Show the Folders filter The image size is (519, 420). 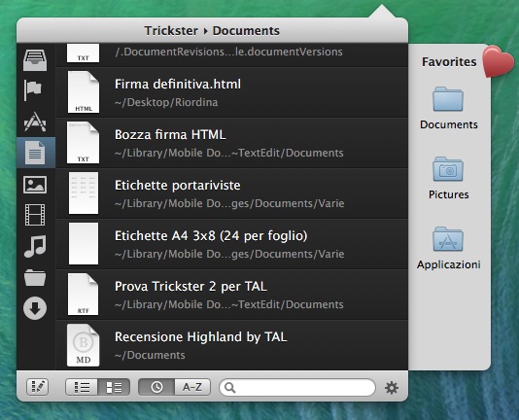click(35, 278)
